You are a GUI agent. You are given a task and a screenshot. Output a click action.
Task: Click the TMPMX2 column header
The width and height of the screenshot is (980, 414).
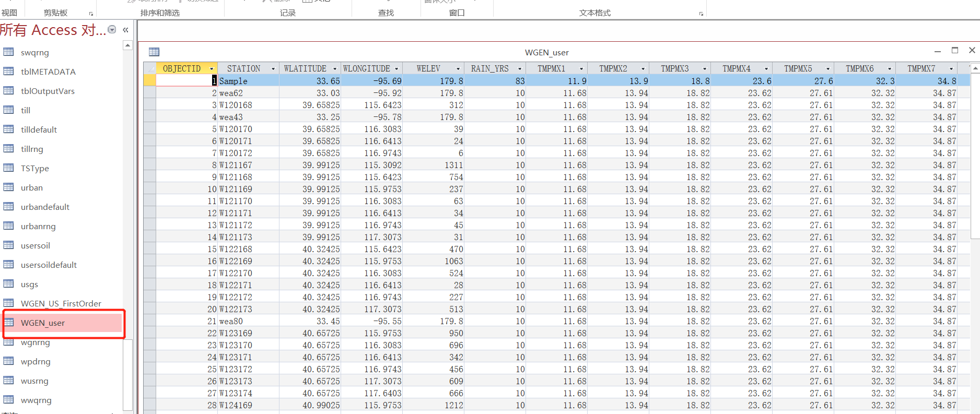618,68
